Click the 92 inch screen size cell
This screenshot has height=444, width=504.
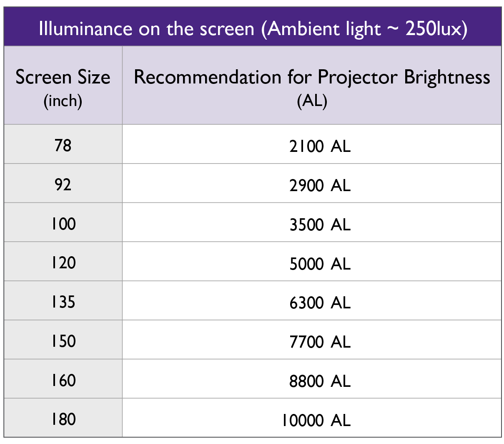click(x=63, y=184)
